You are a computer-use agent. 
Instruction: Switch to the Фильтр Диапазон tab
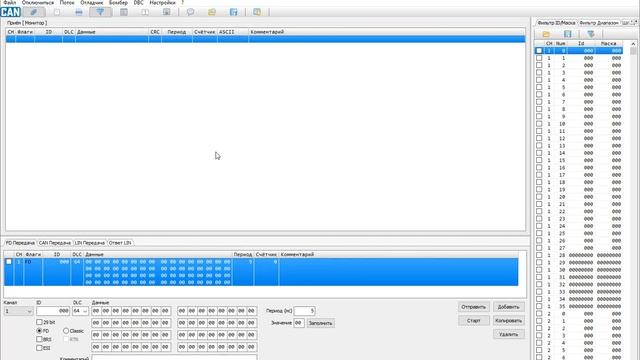599,23
